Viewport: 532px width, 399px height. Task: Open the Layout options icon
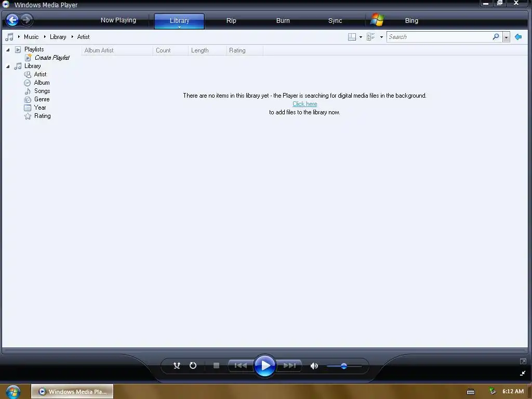[352, 37]
